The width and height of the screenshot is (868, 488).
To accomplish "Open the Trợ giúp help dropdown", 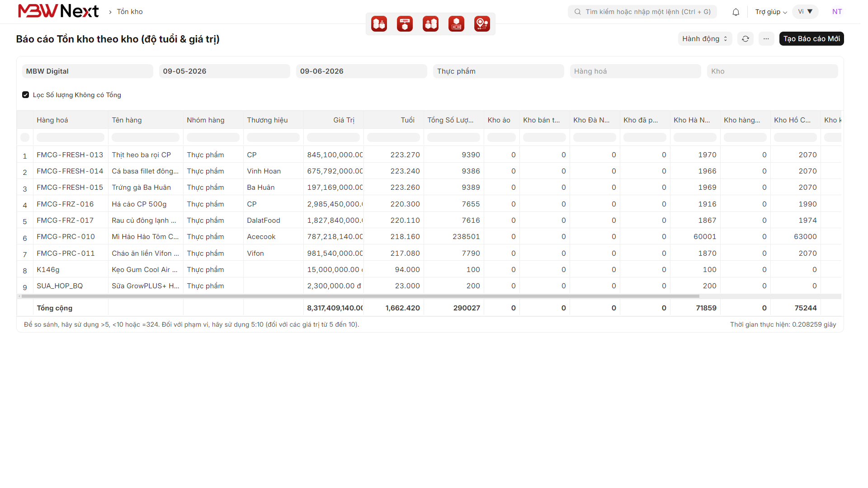I will click(x=771, y=12).
